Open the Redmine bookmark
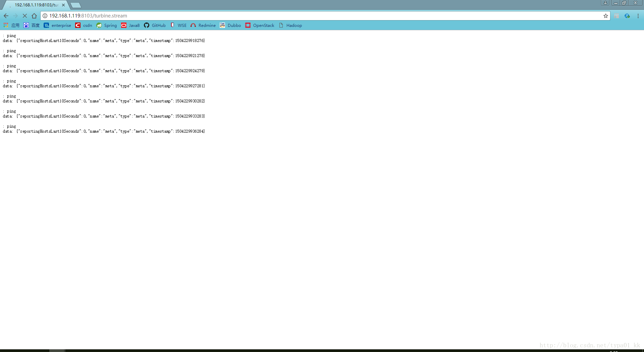Image resolution: width=644 pixels, height=352 pixels. (x=203, y=25)
